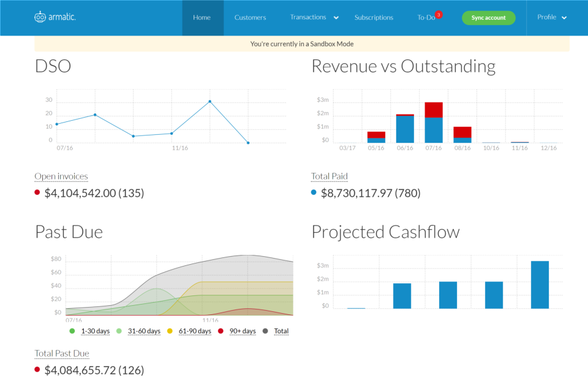This screenshot has height=383, width=588.
Task: Click the green Sync account button
Action: coord(488,18)
